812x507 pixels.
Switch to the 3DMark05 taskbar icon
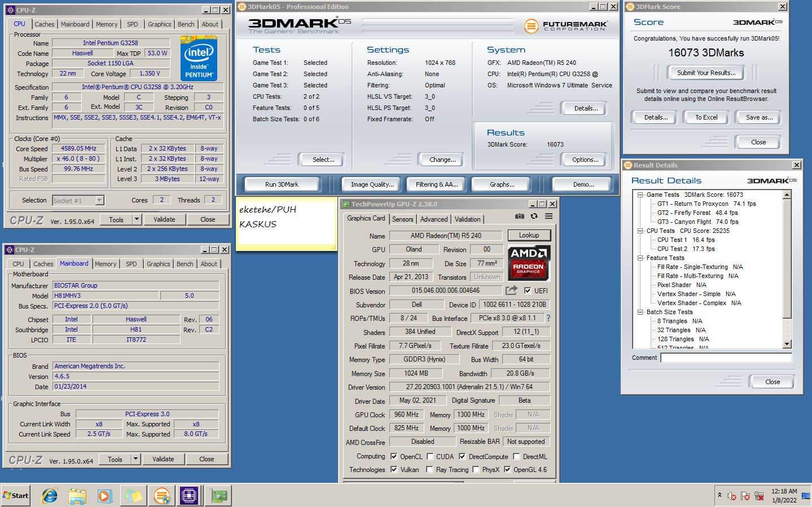pyautogui.click(x=161, y=496)
